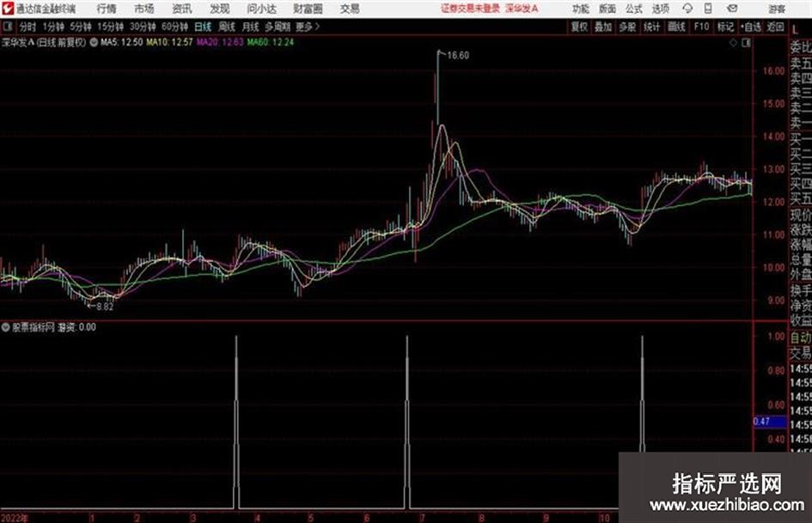Click the 多股 toolbar button

627,27
